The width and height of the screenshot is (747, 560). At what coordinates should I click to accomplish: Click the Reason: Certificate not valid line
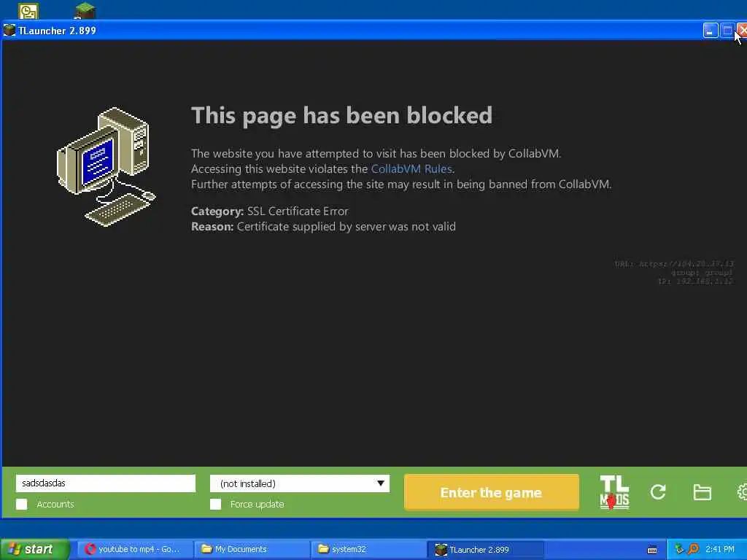(x=323, y=226)
